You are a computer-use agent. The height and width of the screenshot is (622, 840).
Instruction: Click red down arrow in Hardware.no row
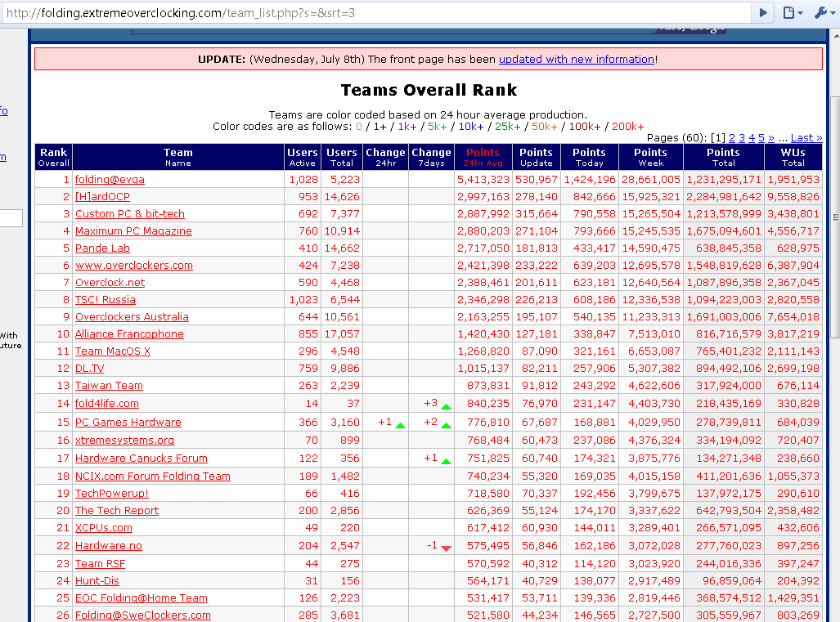pyautogui.click(x=446, y=548)
